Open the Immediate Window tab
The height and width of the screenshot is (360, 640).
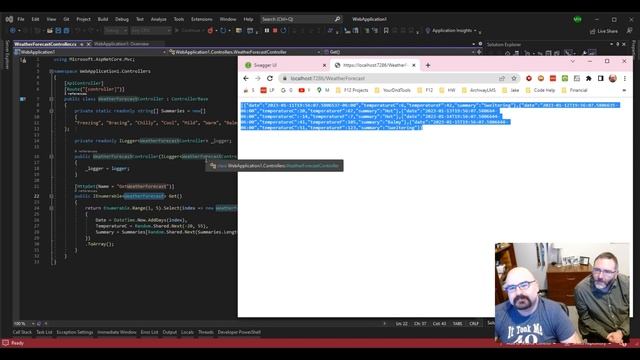[x=117, y=332]
